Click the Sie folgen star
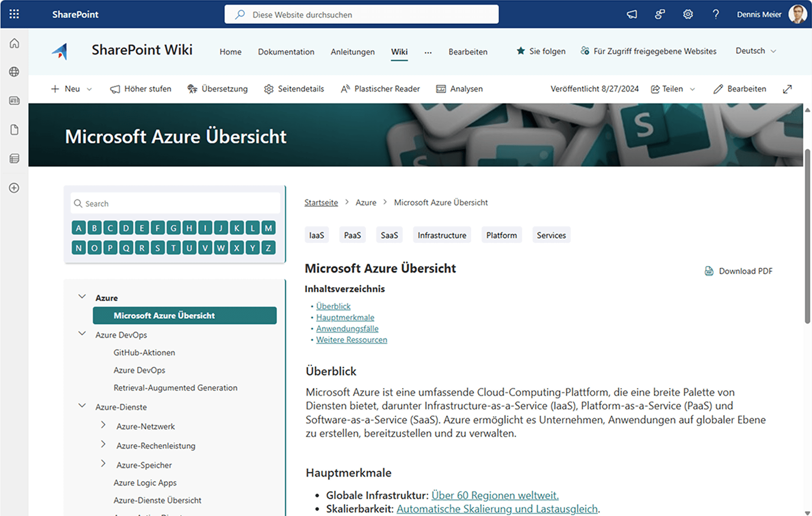812x516 pixels. click(x=521, y=51)
